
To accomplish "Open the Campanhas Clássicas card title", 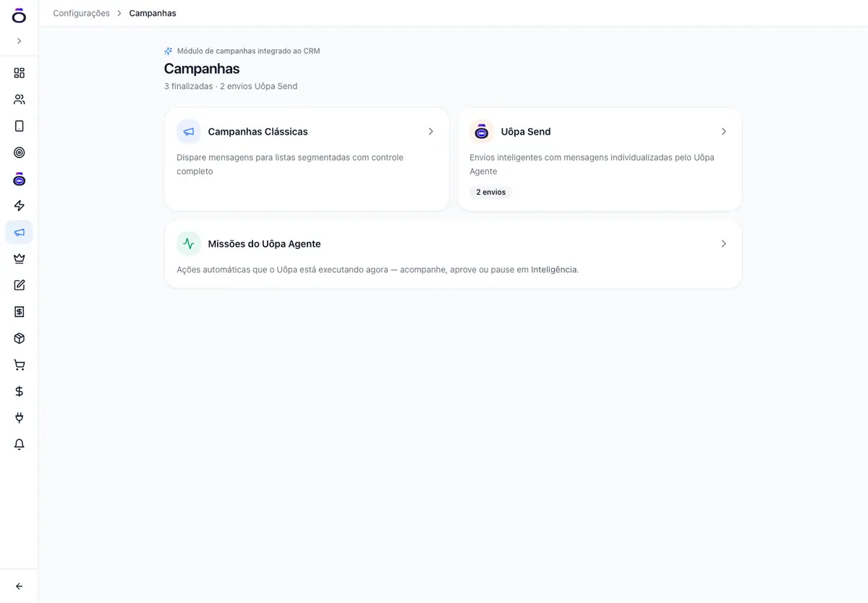I will point(258,132).
